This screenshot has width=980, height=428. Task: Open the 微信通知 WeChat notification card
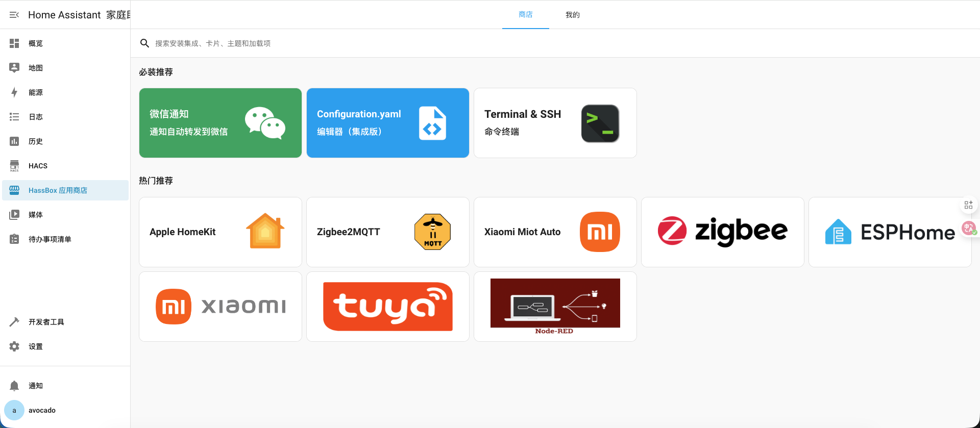(220, 123)
